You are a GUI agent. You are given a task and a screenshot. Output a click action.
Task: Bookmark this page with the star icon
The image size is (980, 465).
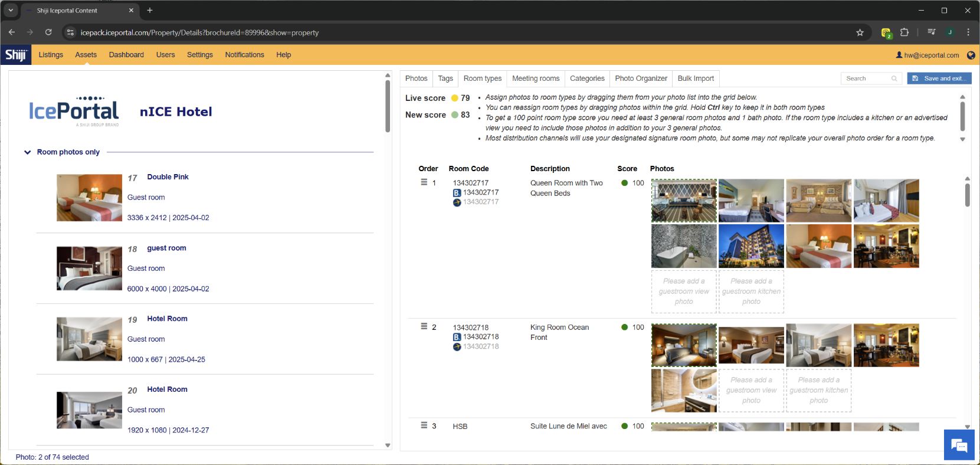[860, 32]
